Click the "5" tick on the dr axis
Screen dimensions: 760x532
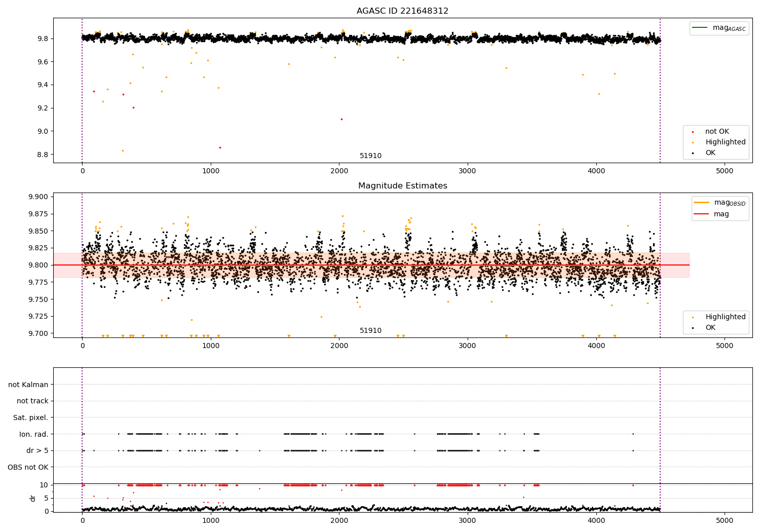[46, 498]
